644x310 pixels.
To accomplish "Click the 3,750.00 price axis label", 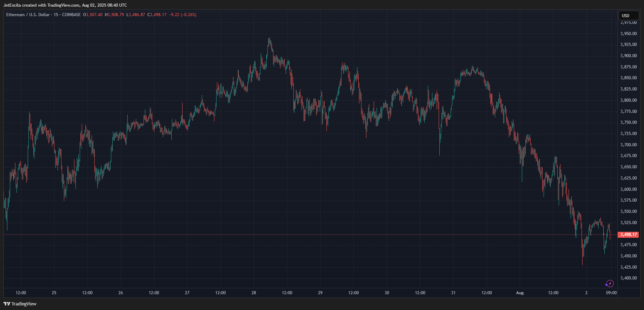I will pos(629,122).
